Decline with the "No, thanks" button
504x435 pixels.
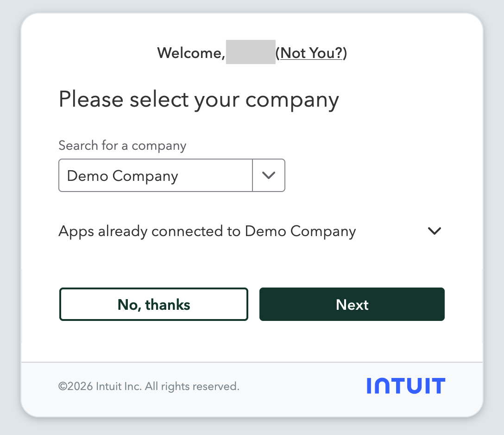154,304
